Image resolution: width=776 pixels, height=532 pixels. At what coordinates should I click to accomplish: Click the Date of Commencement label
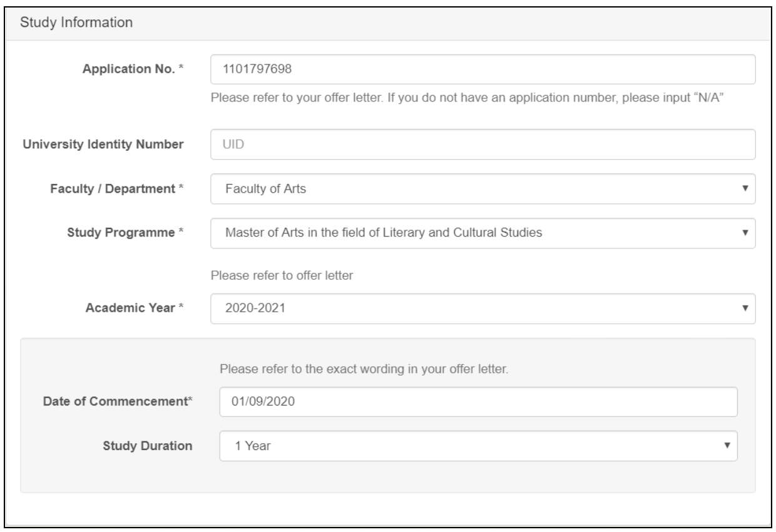click(x=114, y=402)
